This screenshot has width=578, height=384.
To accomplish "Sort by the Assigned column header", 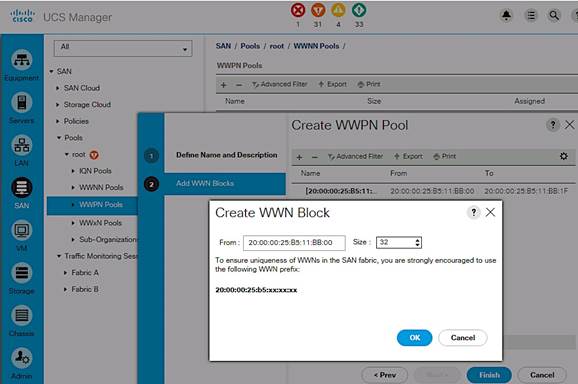I will point(529,101).
